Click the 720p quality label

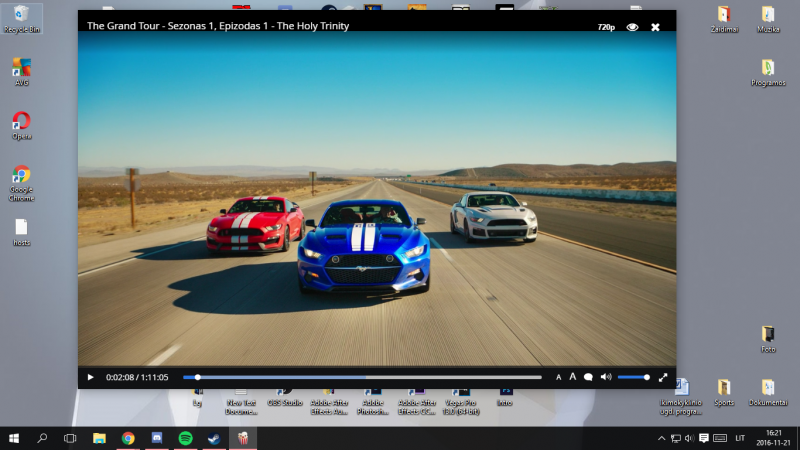point(606,27)
